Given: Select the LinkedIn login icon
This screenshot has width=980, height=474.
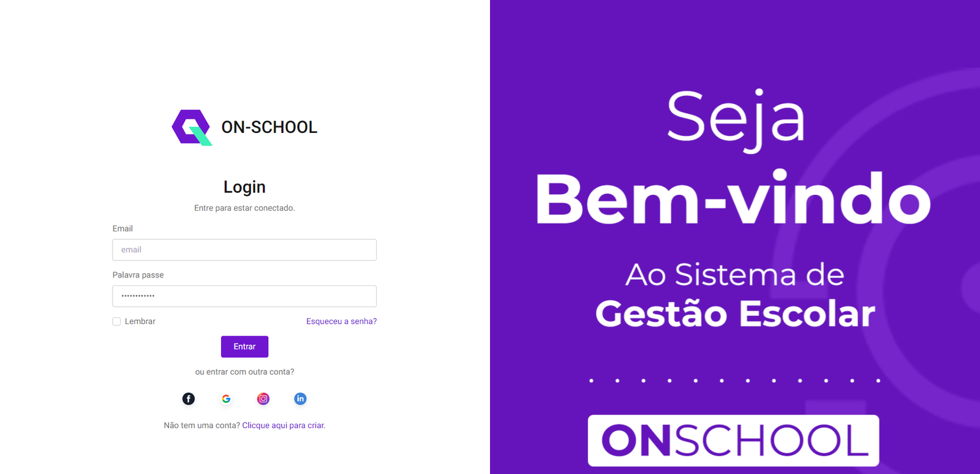Looking at the screenshot, I should [300, 399].
